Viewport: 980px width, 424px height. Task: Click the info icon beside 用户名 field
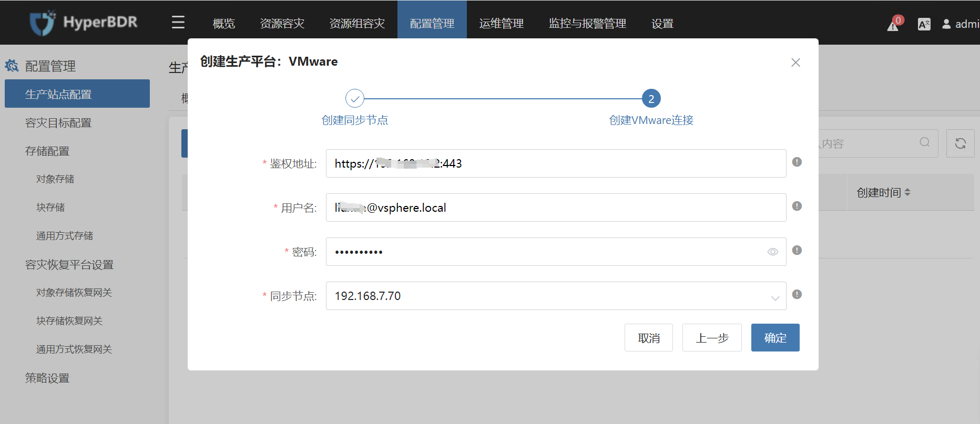coord(797,206)
